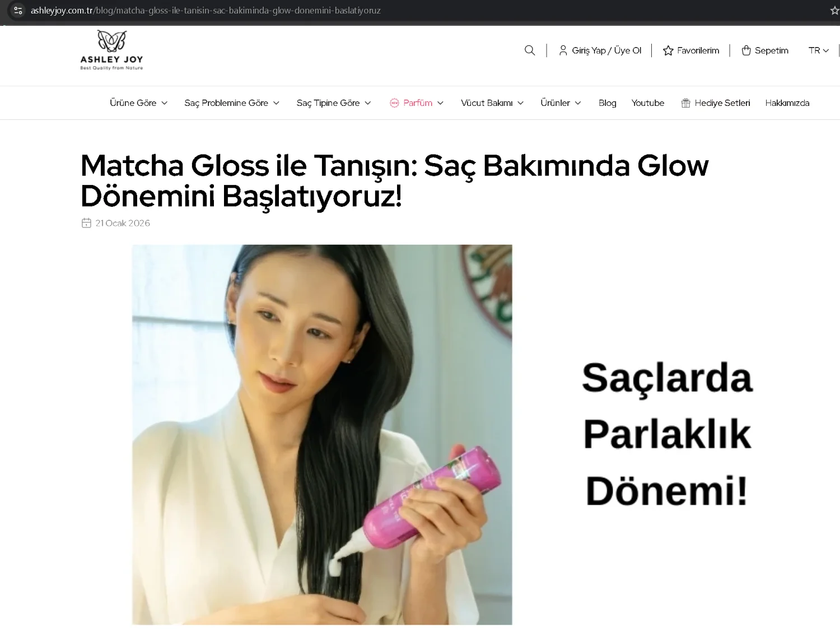Expand the Vücut Bakımı dropdown

(x=492, y=103)
